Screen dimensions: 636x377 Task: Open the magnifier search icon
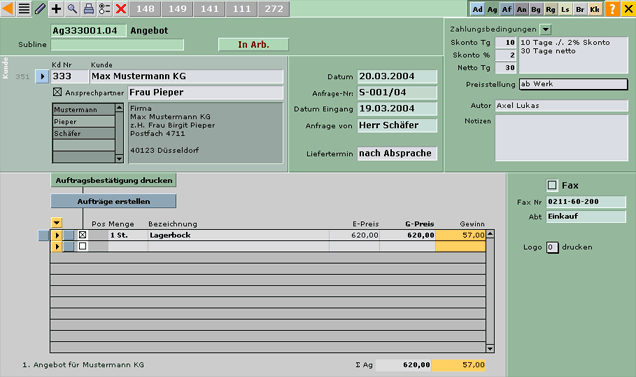73,9
